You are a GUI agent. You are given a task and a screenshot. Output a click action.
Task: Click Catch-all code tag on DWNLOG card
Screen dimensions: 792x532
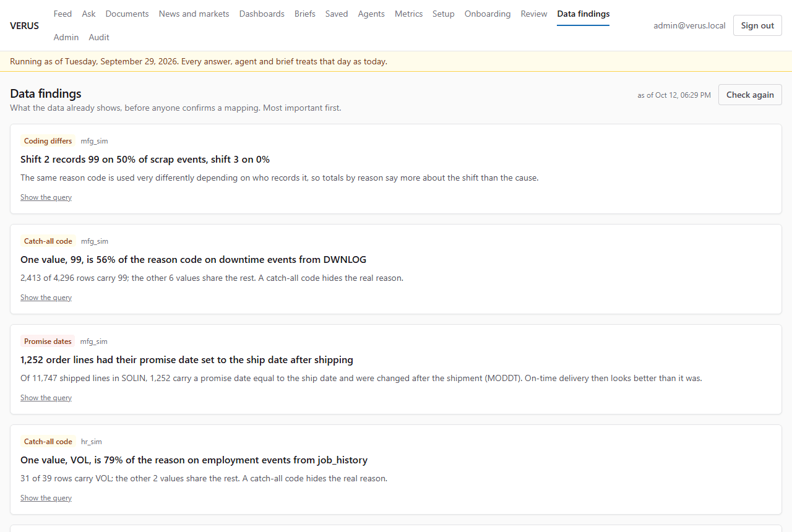click(x=48, y=241)
